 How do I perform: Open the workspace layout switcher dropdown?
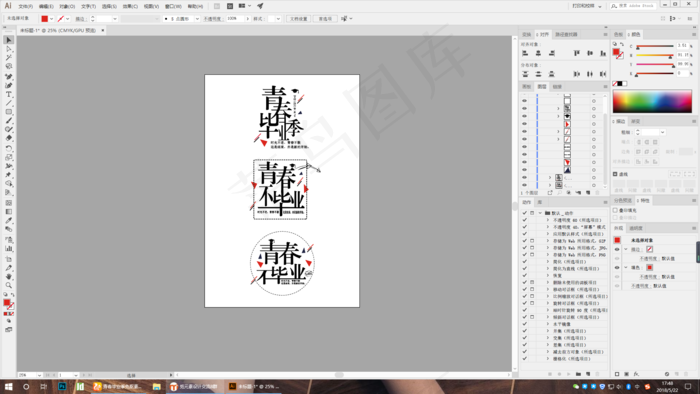(x=245, y=6)
